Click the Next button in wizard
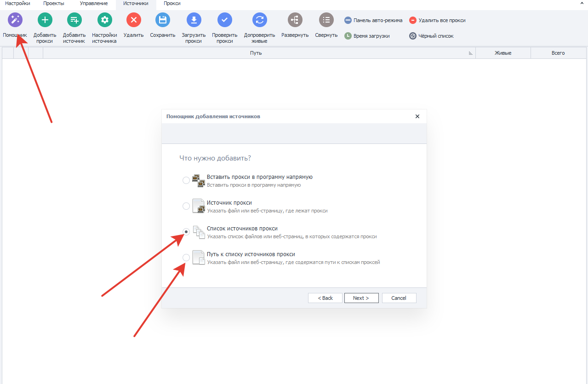The width and height of the screenshot is (588, 384). click(361, 298)
